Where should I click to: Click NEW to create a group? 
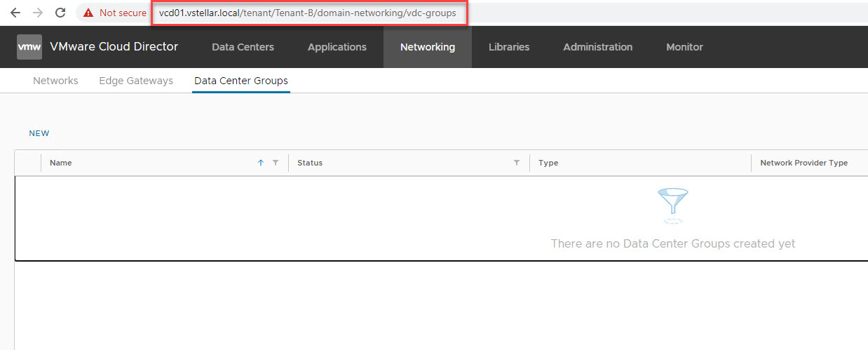39,133
